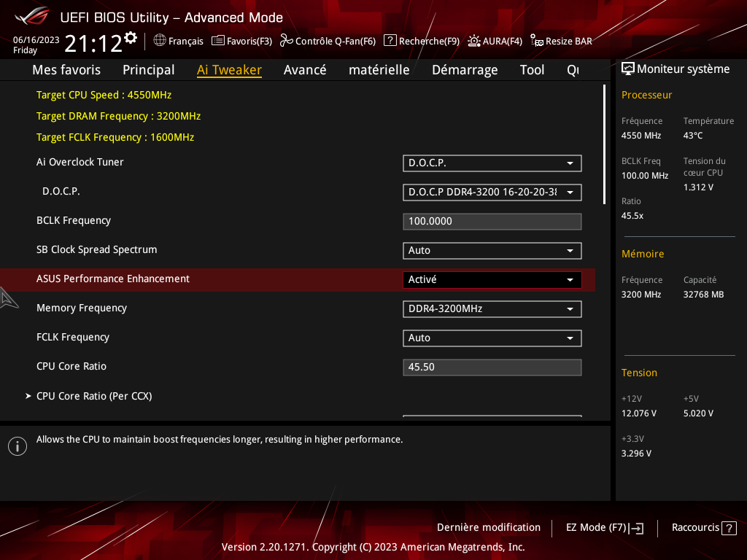Open Memory Frequency dropdown

tap(492, 309)
